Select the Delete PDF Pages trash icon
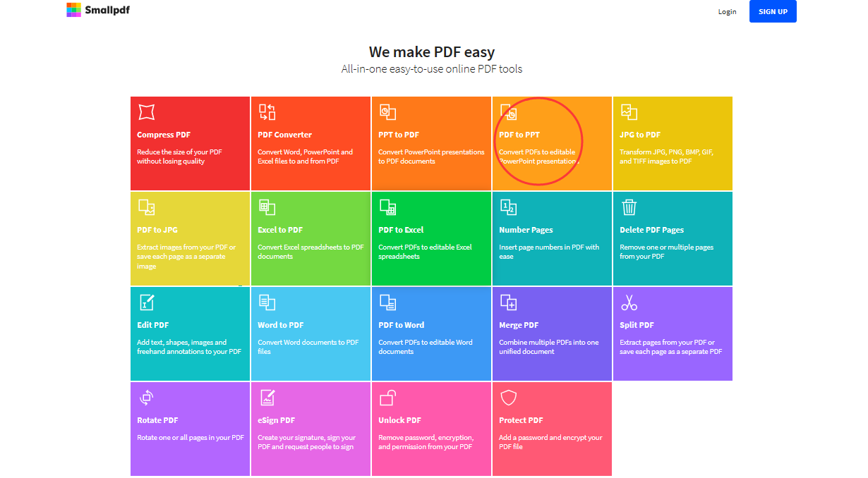Screen dimensions: 868x478 tap(629, 207)
